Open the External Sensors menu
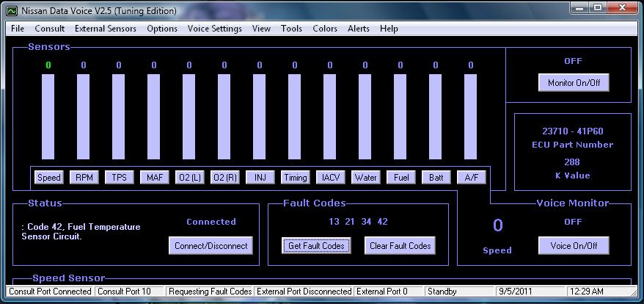The image size is (644, 304). point(106,29)
